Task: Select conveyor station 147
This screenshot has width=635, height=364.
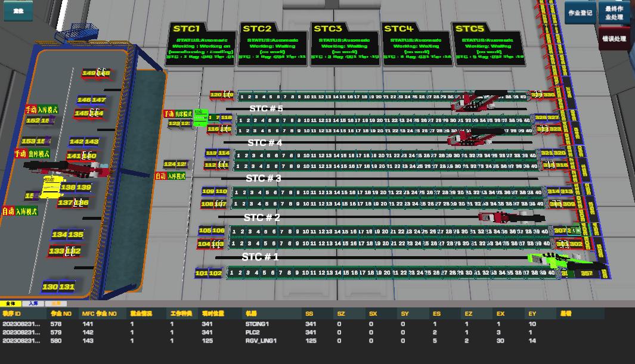Action: (99, 99)
